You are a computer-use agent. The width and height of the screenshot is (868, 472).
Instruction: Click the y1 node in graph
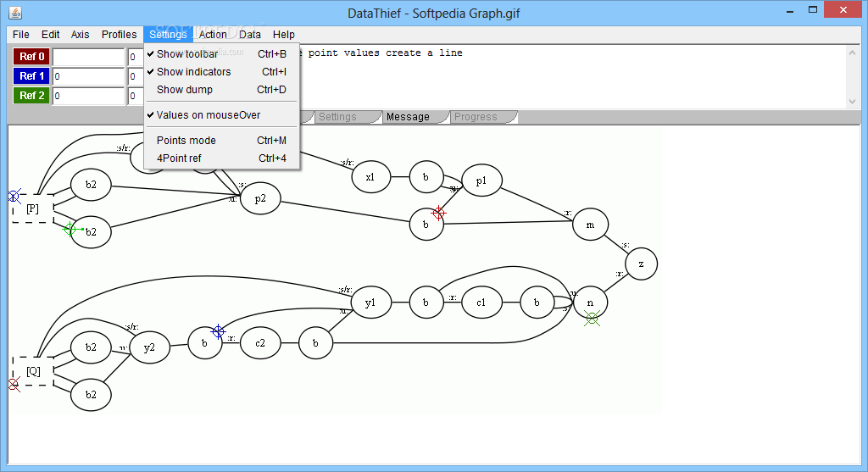tap(370, 303)
